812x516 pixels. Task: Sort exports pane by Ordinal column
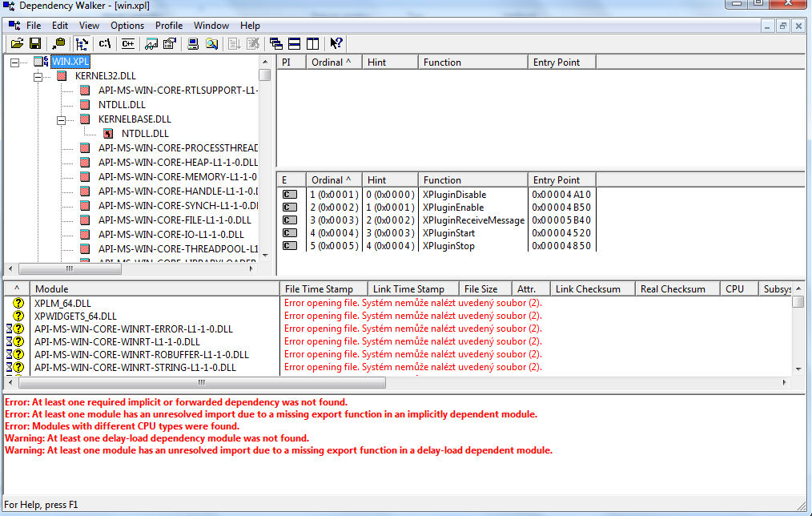coord(334,179)
